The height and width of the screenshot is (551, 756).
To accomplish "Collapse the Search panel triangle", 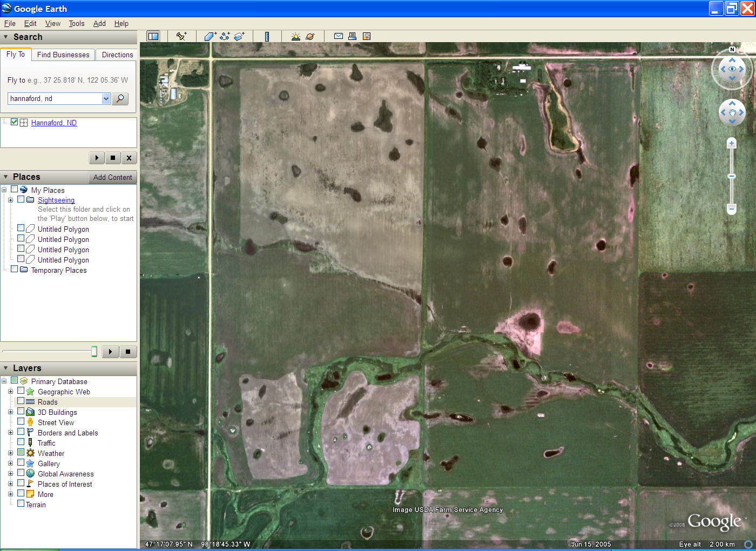I will click(6, 37).
